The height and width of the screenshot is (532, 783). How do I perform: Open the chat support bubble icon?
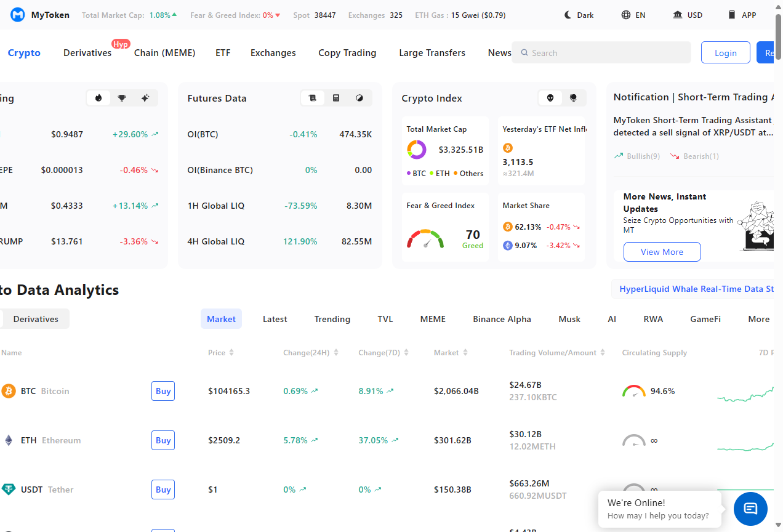750,509
